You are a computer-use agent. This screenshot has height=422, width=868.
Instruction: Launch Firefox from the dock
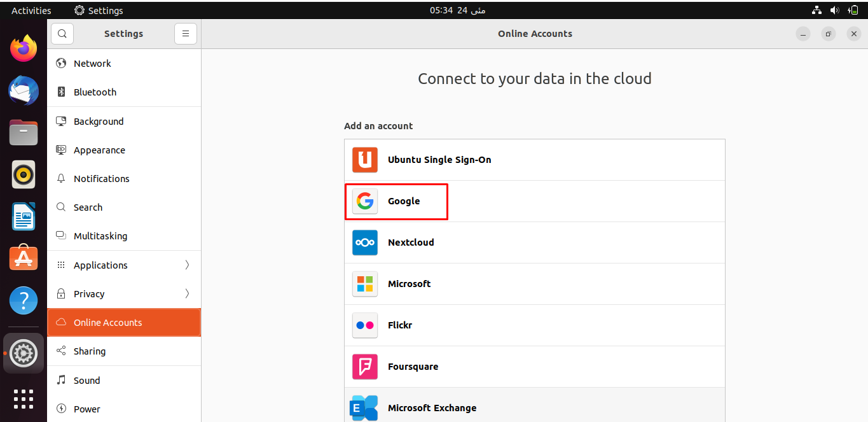[x=24, y=48]
